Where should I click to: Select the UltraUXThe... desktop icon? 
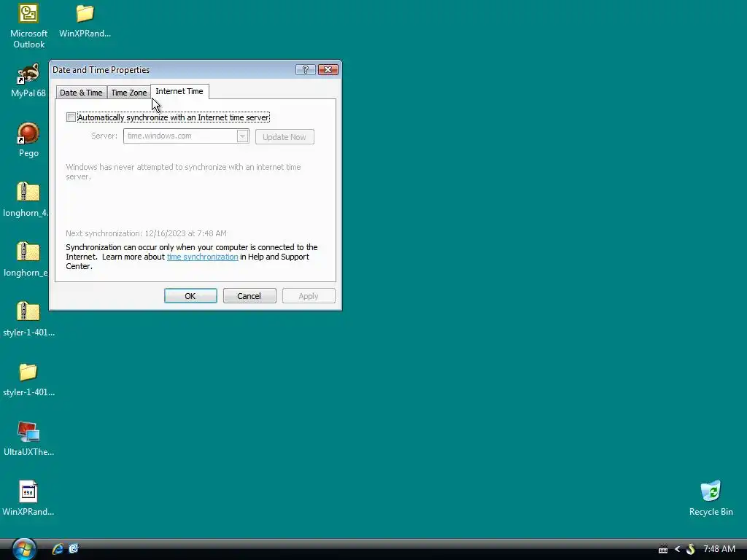point(28,432)
